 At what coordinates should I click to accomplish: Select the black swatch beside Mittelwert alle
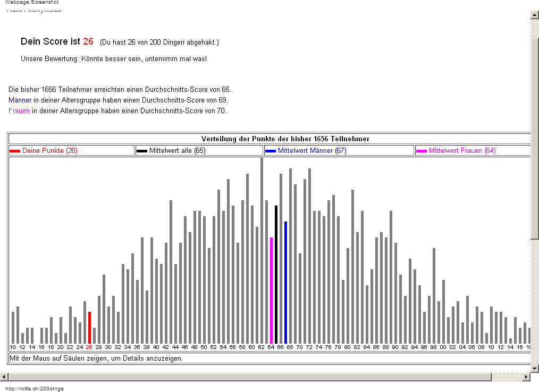click(141, 151)
